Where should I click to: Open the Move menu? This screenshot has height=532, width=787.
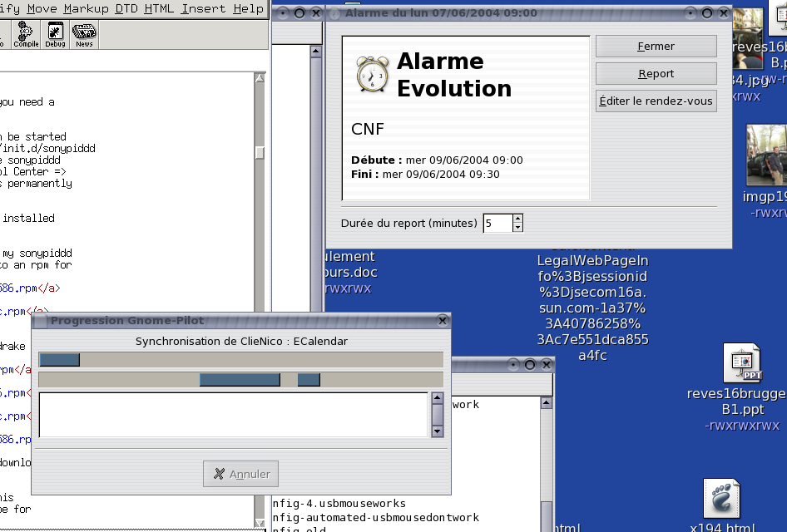[42, 8]
